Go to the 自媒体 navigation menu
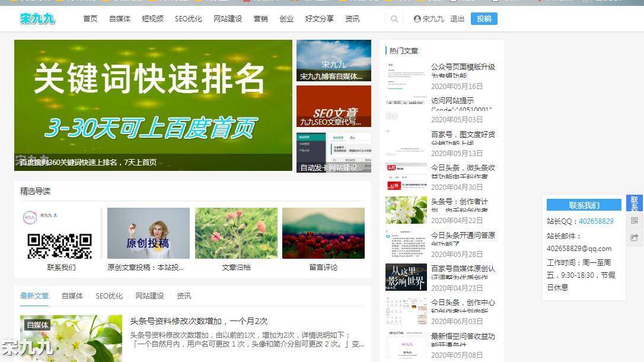This screenshot has width=644, height=362. click(120, 19)
